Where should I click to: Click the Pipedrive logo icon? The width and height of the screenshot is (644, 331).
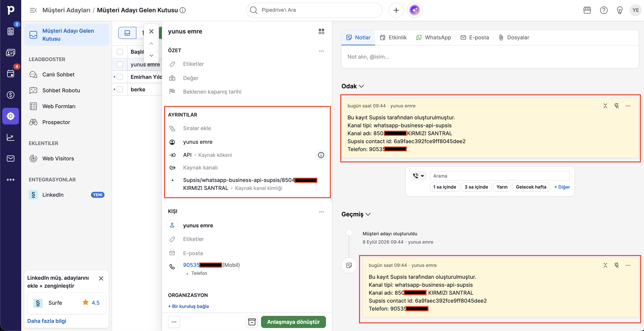(x=10, y=10)
